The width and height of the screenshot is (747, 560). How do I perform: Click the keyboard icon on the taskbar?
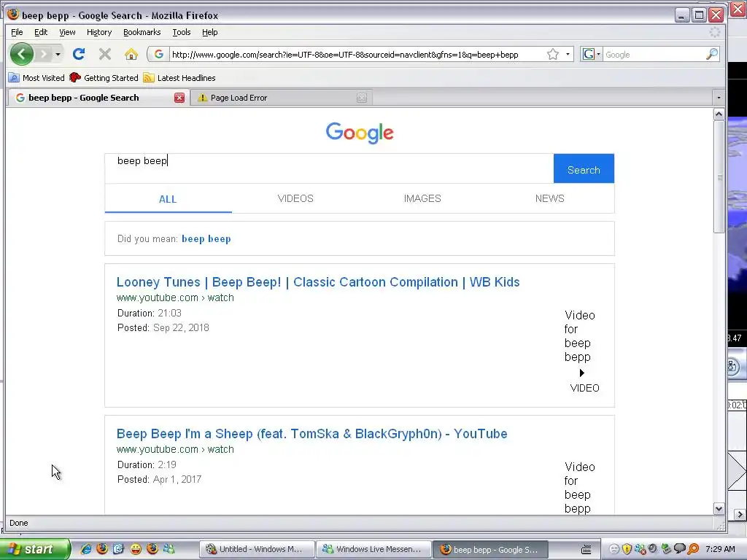tap(587, 550)
